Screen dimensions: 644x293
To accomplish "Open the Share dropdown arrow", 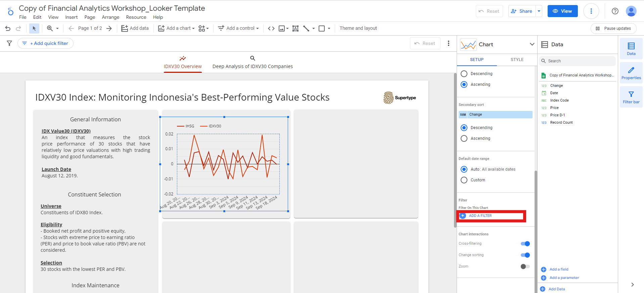I will (x=539, y=11).
